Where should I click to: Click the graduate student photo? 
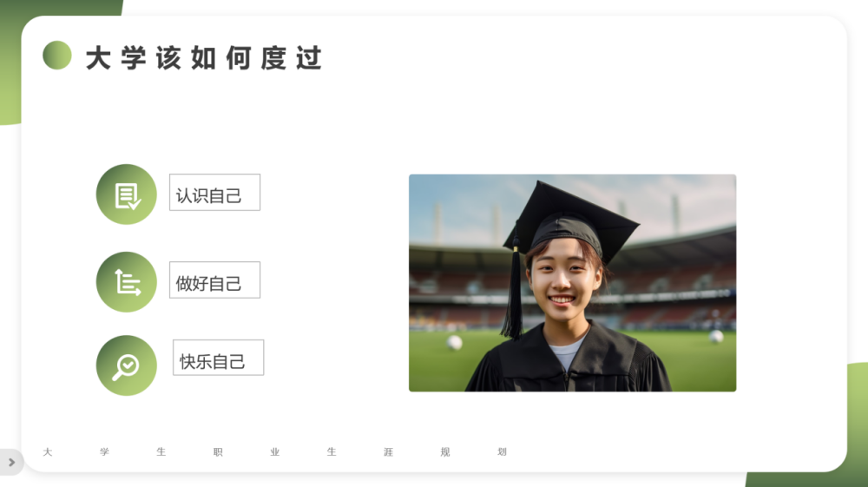pyautogui.click(x=572, y=283)
